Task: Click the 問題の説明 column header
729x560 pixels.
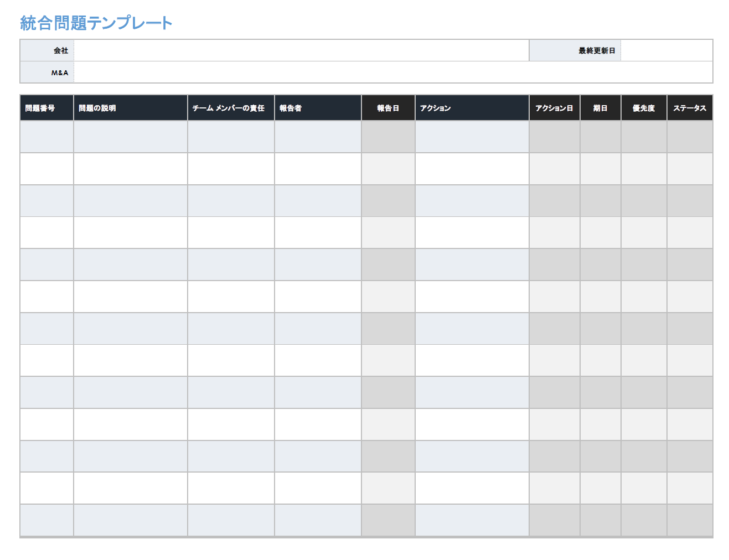Action: 131,108
